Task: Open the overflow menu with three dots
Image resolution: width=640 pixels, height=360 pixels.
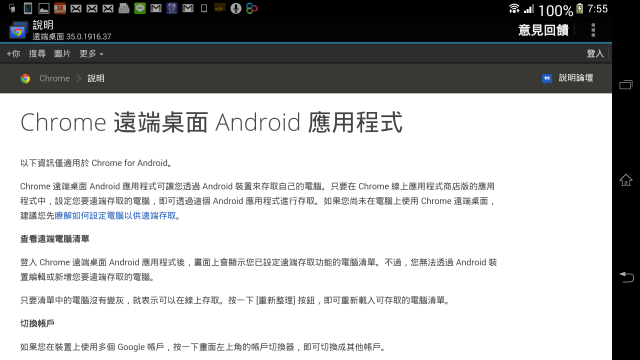Action: [x=593, y=30]
